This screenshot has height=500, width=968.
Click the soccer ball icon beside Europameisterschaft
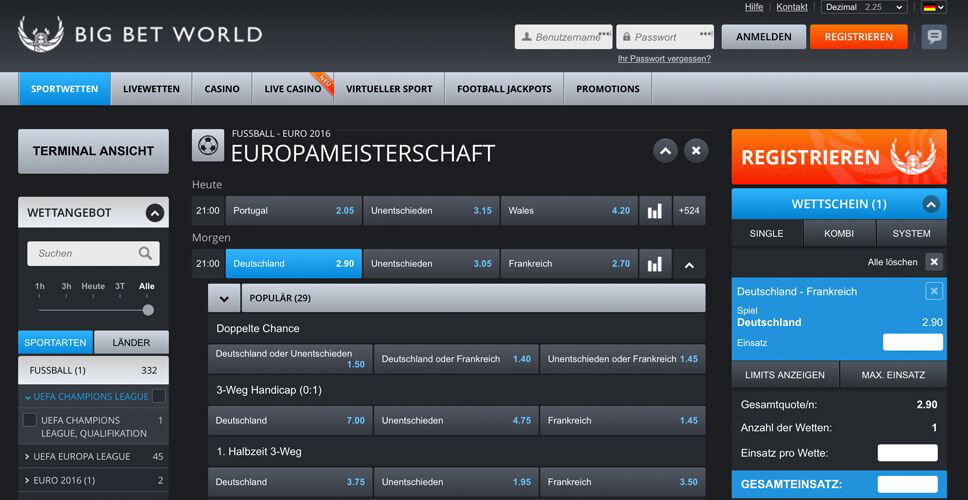click(x=208, y=145)
